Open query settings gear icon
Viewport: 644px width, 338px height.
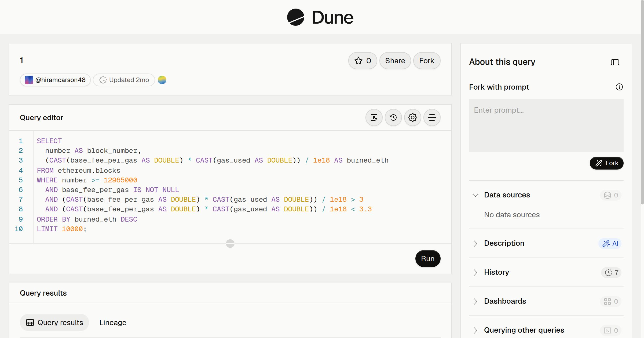point(412,117)
